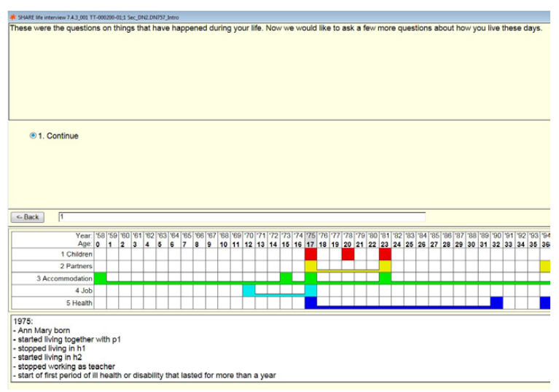Select the '1 Children' row label
559x392 pixels.
click(x=76, y=254)
